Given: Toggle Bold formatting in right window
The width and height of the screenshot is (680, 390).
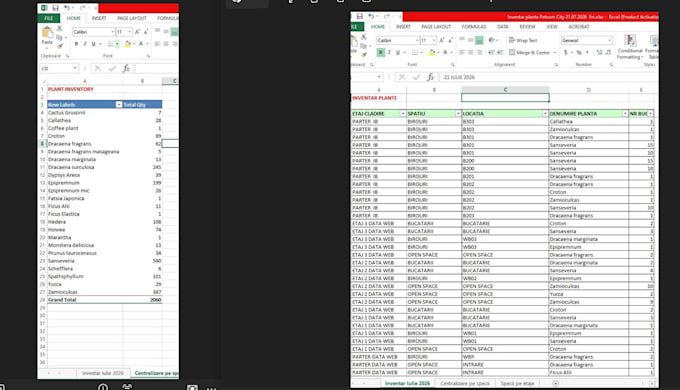Looking at the screenshot, I should 380,52.
